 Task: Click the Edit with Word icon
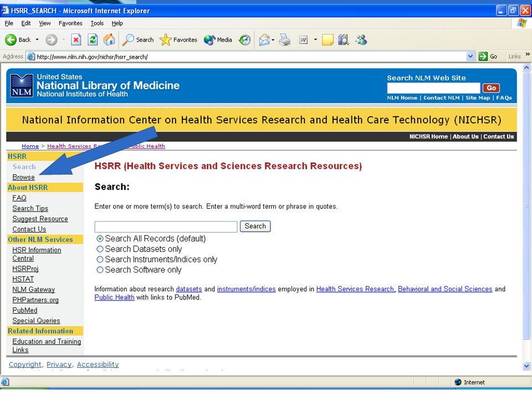pos(303,40)
